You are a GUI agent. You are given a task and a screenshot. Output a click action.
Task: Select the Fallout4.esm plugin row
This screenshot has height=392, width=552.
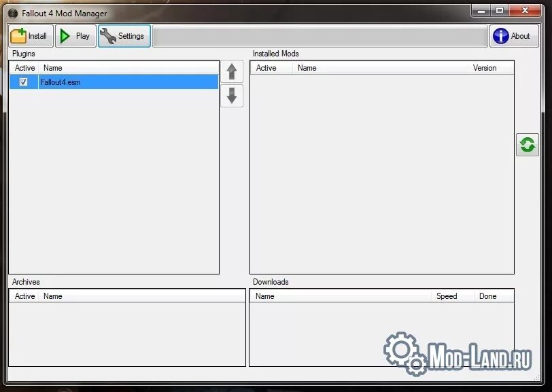pos(114,82)
